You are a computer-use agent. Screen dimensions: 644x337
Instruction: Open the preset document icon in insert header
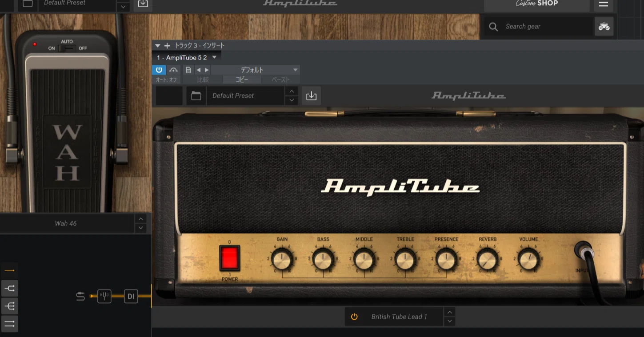click(188, 70)
